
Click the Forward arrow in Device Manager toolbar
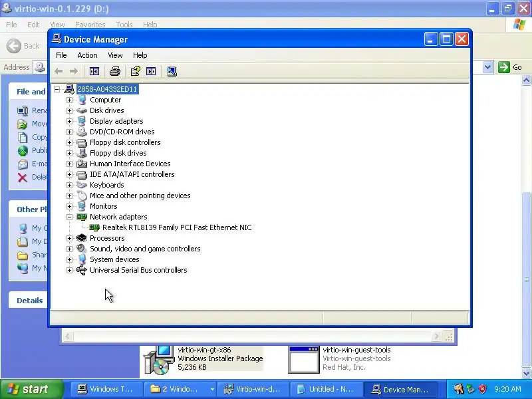click(74, 71)
